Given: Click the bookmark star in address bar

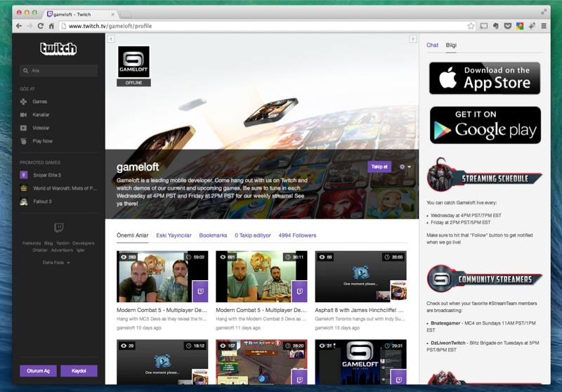Looking at the screenshot, I should (471, 26).
